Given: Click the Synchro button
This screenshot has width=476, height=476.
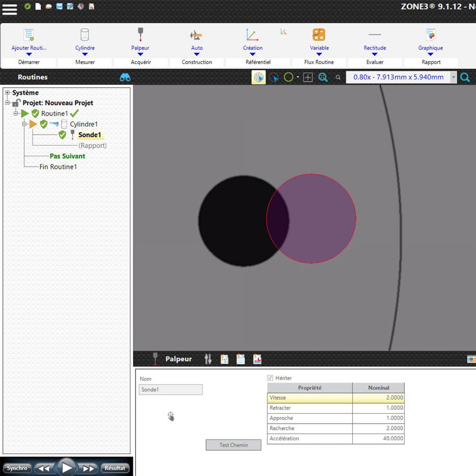Looking at the screenshot, I should [x=17, y=468].
